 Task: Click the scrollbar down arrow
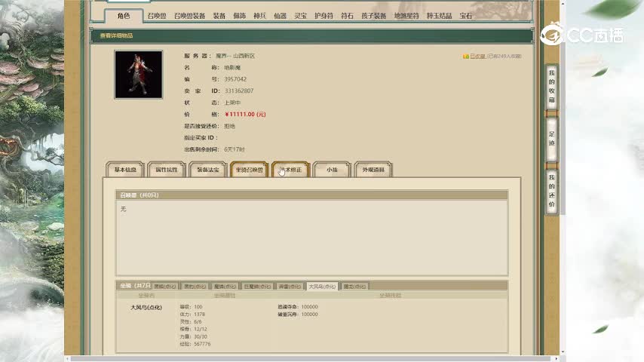click(563, 352)
